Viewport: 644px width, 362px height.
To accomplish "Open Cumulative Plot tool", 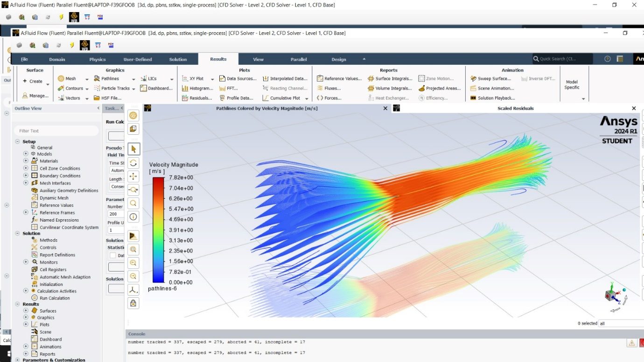I will pos(281,98).
